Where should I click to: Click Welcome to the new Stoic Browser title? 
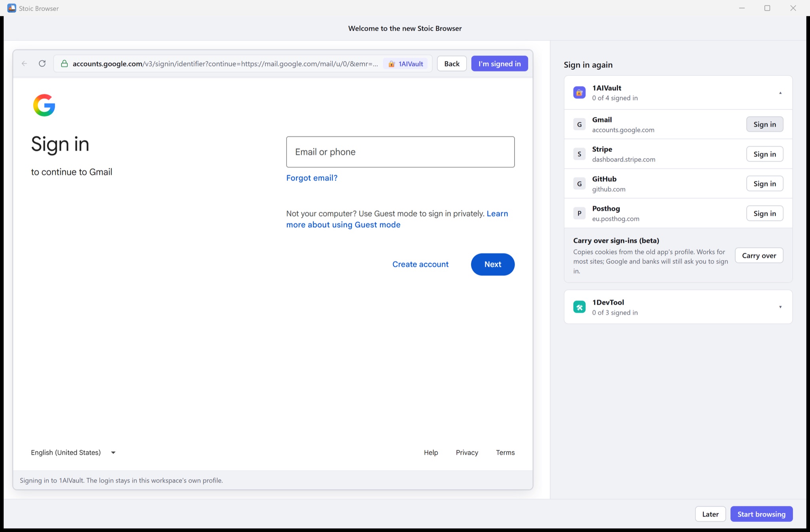405,28
